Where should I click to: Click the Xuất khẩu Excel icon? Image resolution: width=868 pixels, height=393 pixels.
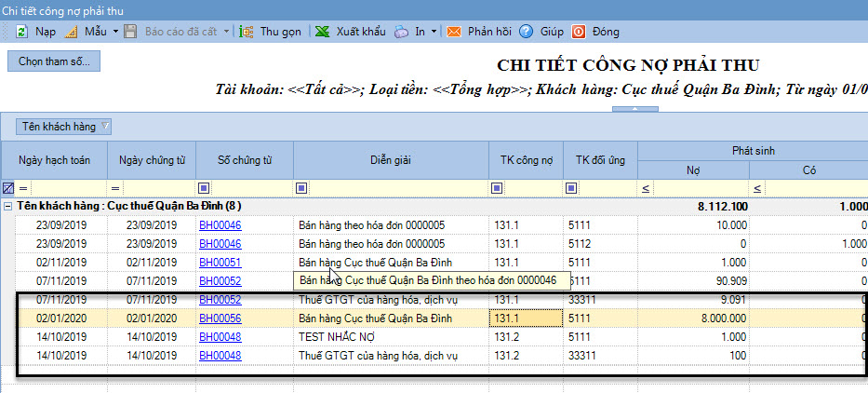[x=322, y=32]
